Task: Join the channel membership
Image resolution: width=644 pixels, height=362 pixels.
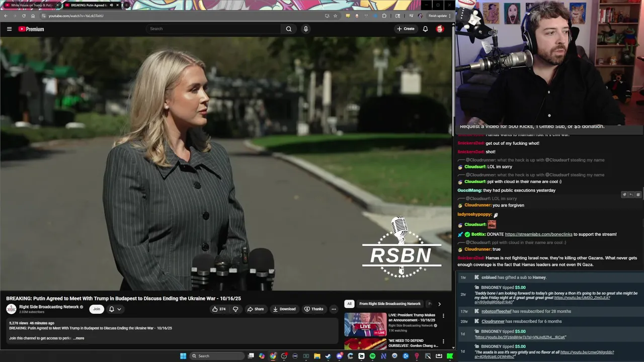Action: (97, 309)
